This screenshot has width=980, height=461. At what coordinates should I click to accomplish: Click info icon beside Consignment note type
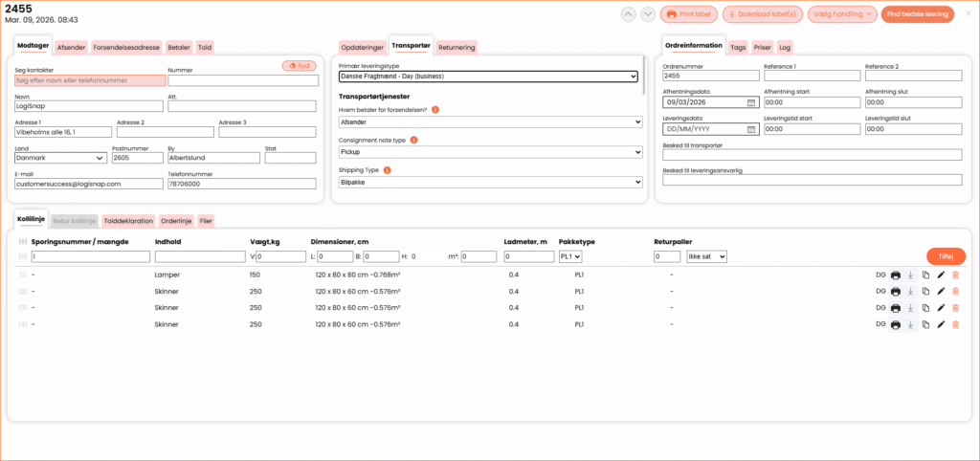point(413,140)
